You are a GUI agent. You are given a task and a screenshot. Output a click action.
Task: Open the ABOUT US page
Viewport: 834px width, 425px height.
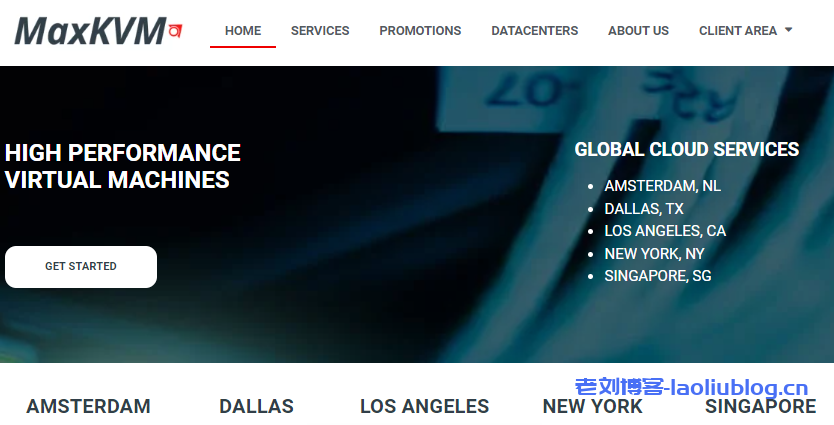pyautogui.click(x=638, y=31)
